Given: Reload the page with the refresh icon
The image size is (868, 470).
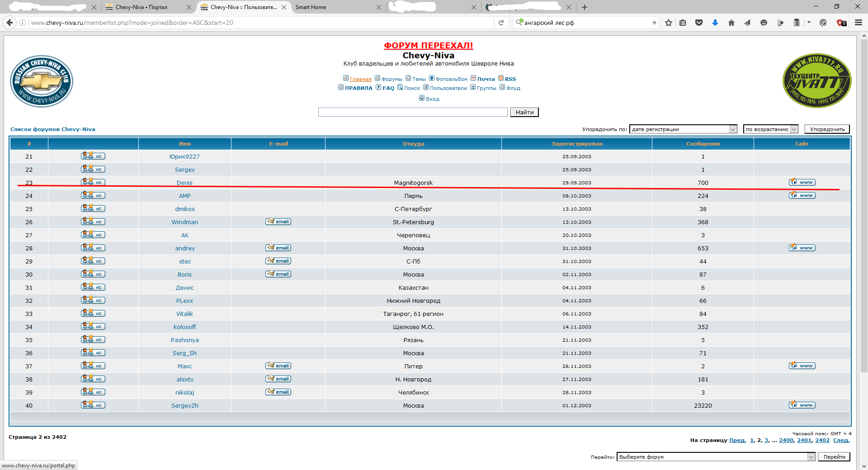Looking at the screenshot, I should pos(501,23).
